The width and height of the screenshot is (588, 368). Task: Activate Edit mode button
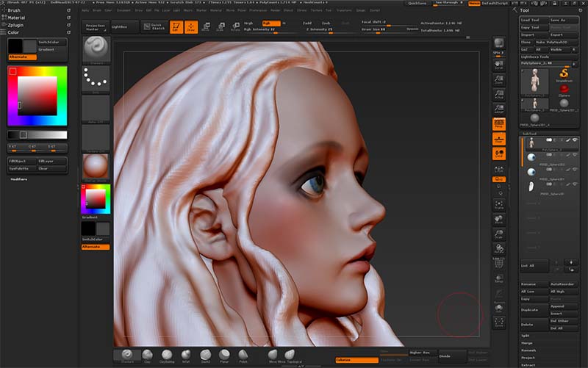[x=176, y=27]
